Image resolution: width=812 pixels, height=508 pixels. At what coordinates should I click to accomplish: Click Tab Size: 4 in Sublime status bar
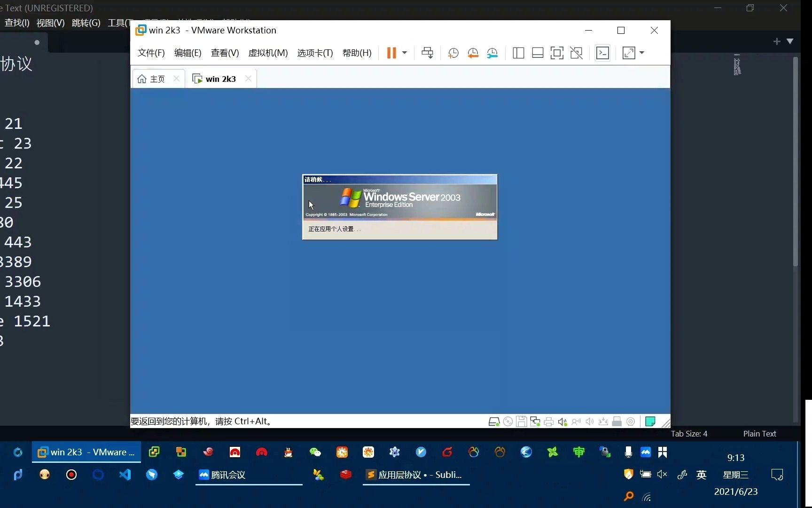pyautogui.click(x=689, y=434)
